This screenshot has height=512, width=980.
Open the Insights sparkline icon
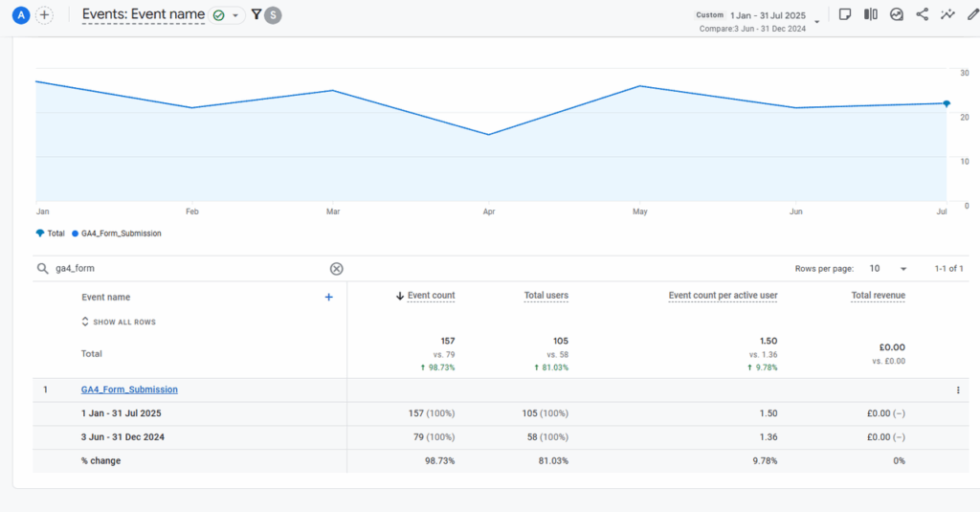[947, 14]
